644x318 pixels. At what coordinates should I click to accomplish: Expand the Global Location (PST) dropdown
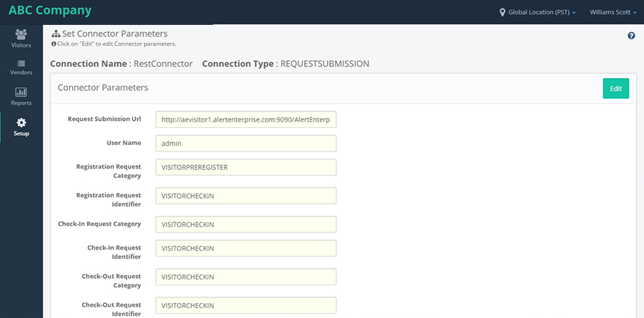point(537,12)
